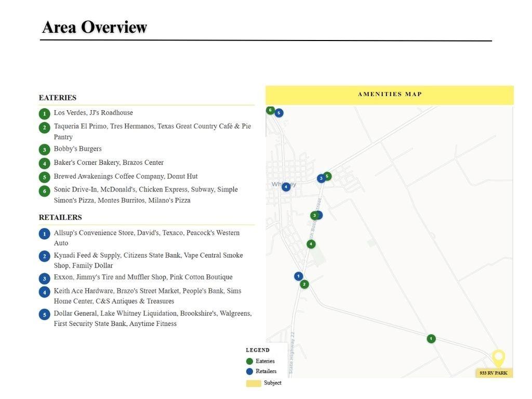The height and width of the screenshot is (399, 532).
Task: Click the Retailers legend text label
Action: tap(266, 371)
